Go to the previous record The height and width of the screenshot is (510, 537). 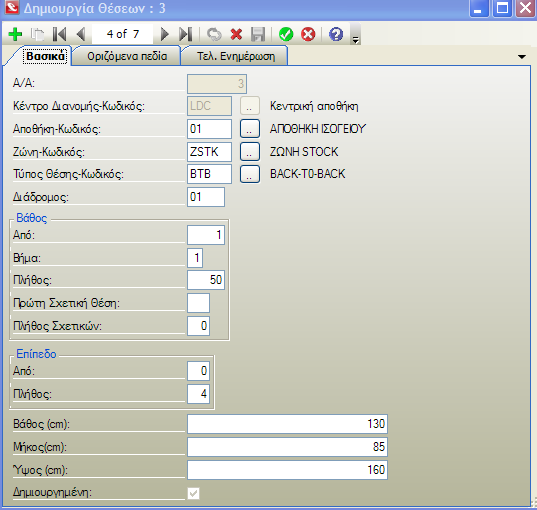(x=81, y=34)
